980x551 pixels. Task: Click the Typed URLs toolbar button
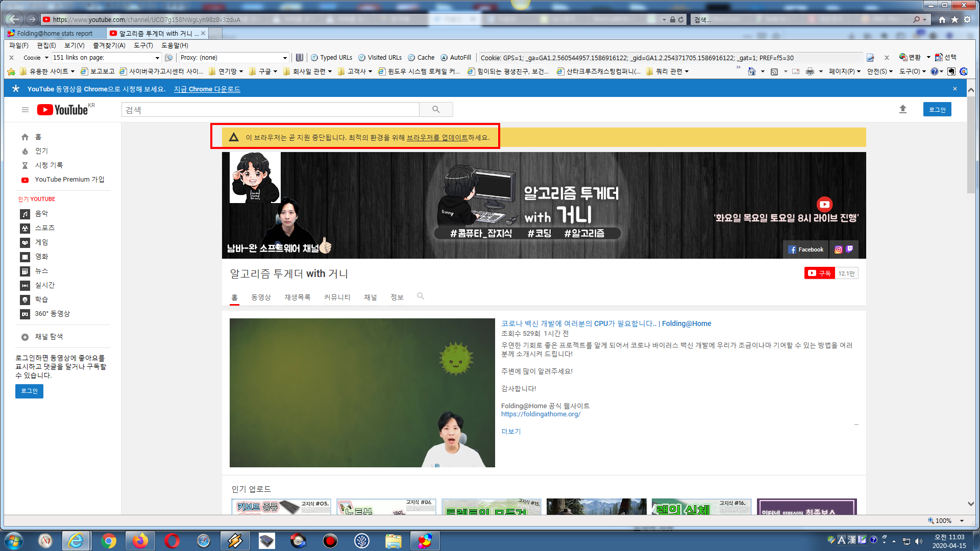(331, 58)
